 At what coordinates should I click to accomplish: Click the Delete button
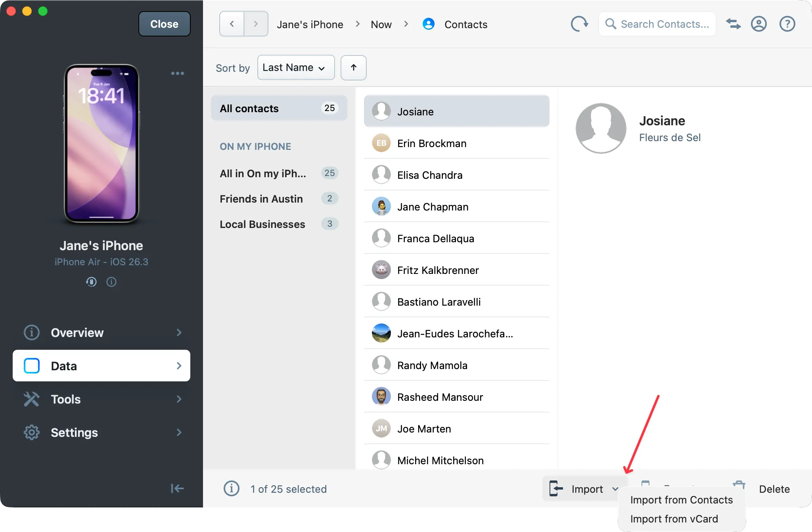[x=774, y=489]
